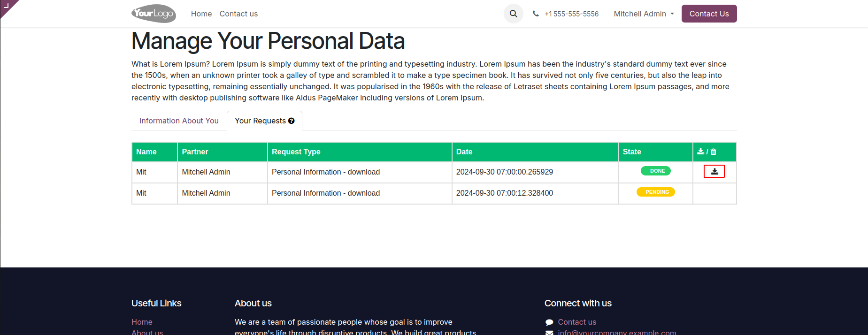This screenshot has width=868, height=335.
Task: Click the envelope icon in the footer
Action: (x=549, y=333)
